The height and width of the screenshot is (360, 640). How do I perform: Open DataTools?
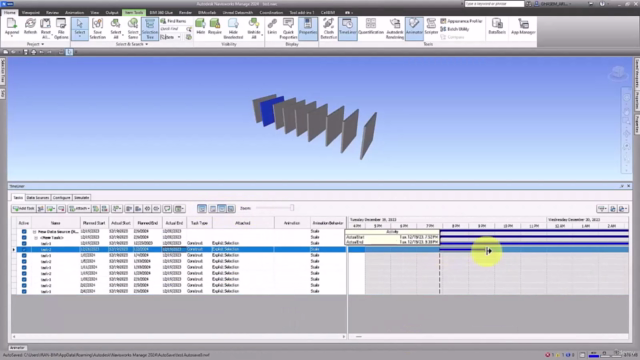(x=497, y=27)
